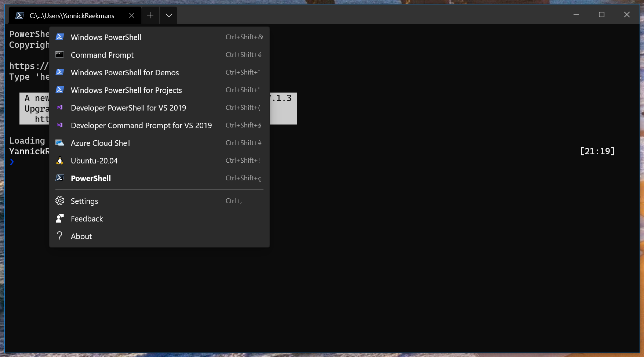Choose Feedback menu entry
This screenshot has height=357, width=644.
coord(159,219)
